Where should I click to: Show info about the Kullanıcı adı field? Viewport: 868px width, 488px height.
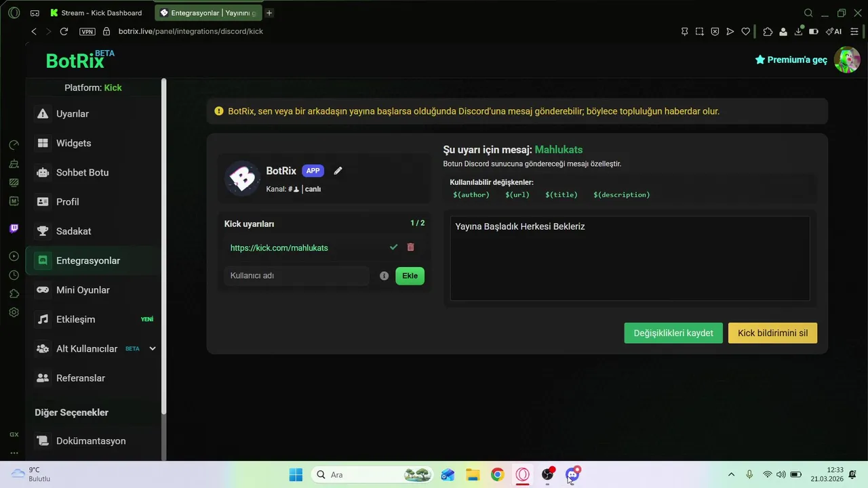click(x=384, y=276)
